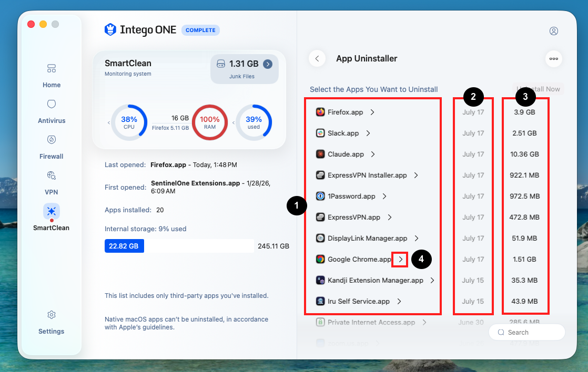Open the Firewall section

52,147
